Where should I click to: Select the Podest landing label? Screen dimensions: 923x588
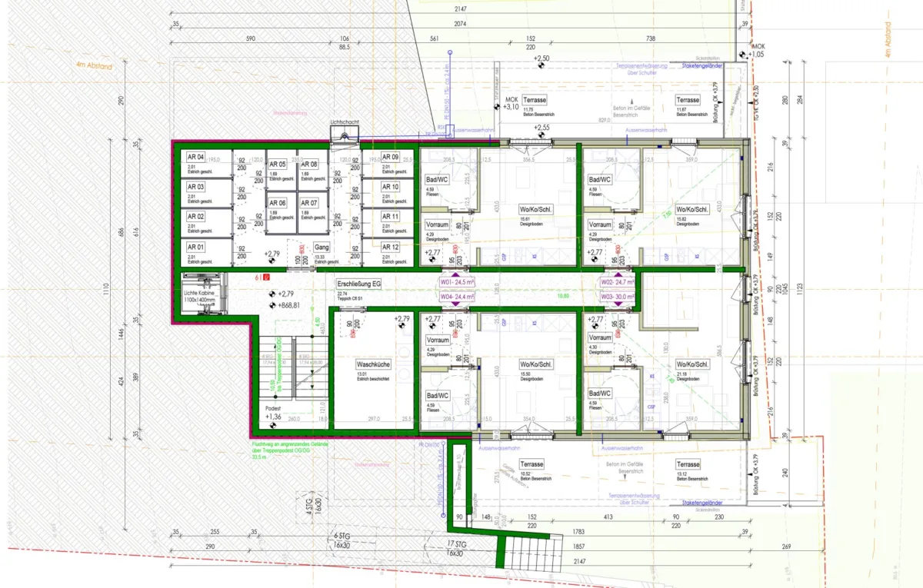click(x=275, y=407)
